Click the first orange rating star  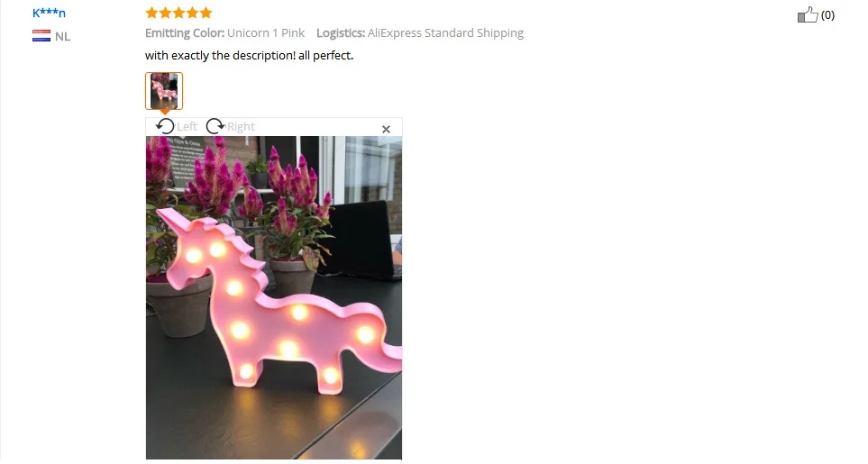tap(151, 13)
